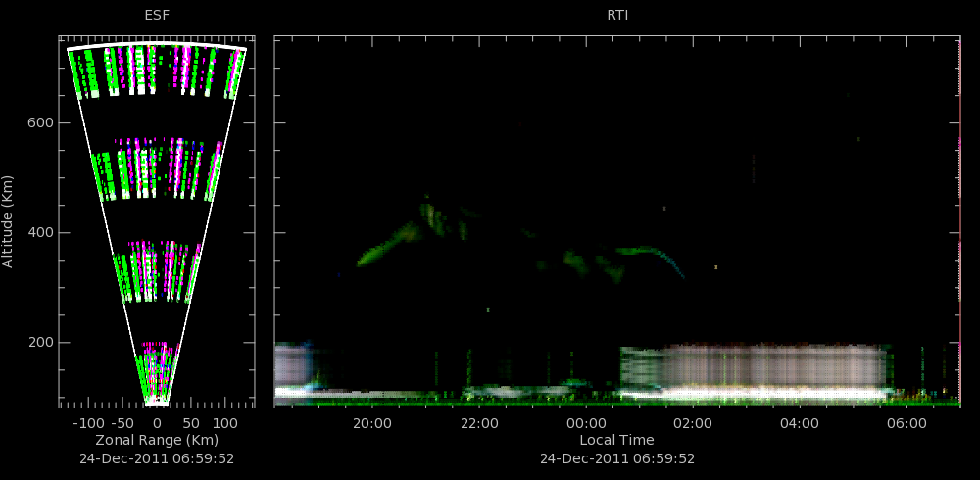Click the 06:00 local time tick label

(906, 423)
